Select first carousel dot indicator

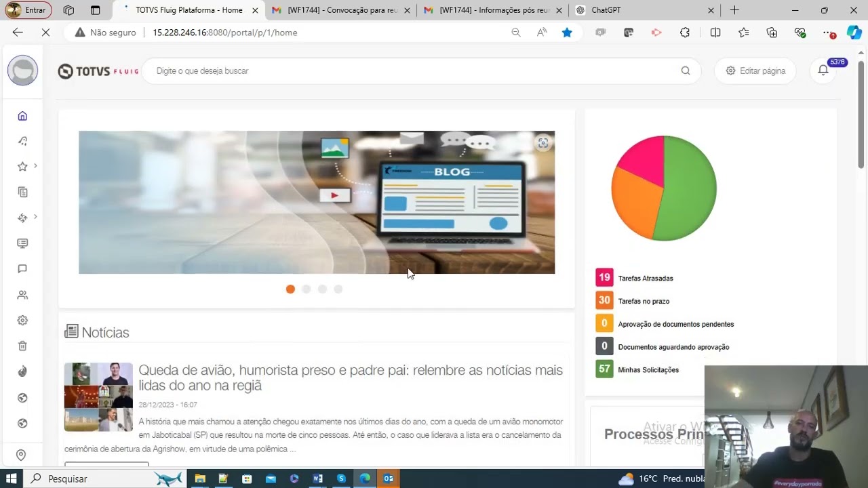point(290,289)
